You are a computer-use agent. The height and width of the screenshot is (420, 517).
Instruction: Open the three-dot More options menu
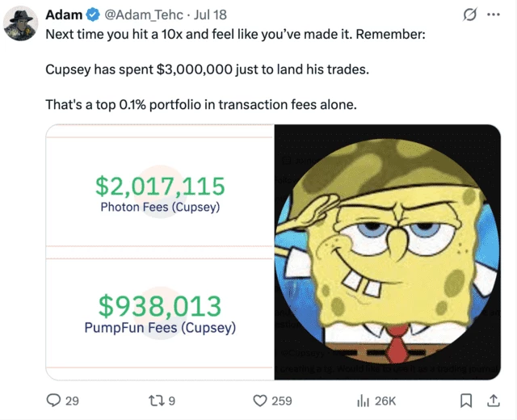(493, 15)
